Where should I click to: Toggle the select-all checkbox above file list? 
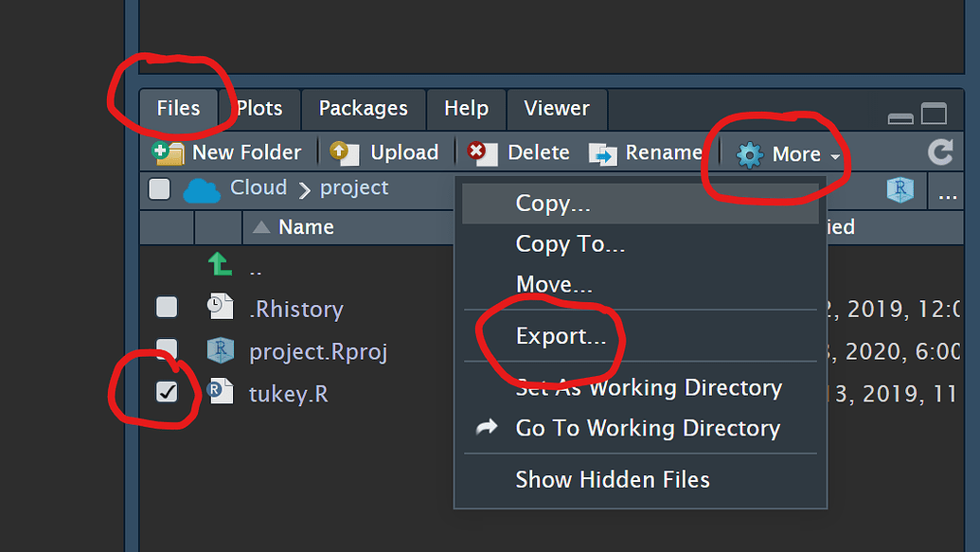pyautogui.click(x=158, y=187)
